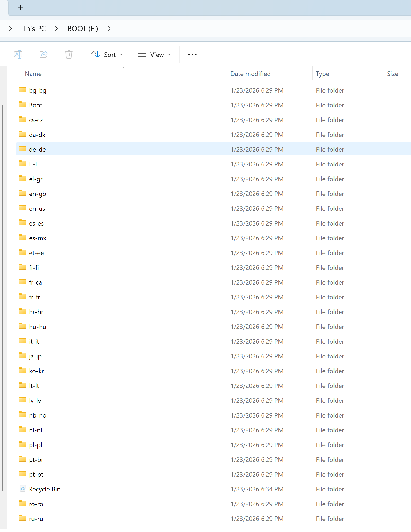Expand the chevron after This PC
The image size is (411, 532).
(56, 28)
